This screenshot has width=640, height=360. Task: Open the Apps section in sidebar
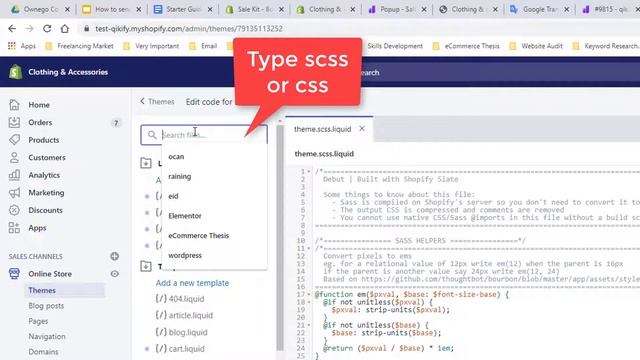point(37,228)
